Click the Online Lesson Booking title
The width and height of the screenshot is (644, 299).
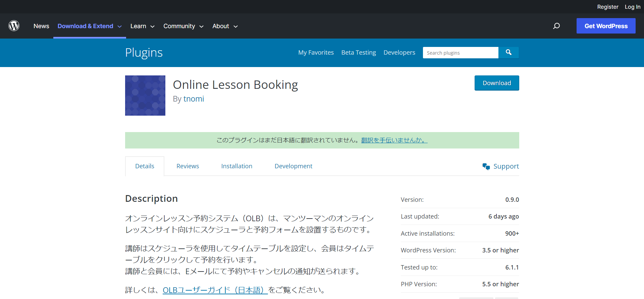click(x=235, y=85)
